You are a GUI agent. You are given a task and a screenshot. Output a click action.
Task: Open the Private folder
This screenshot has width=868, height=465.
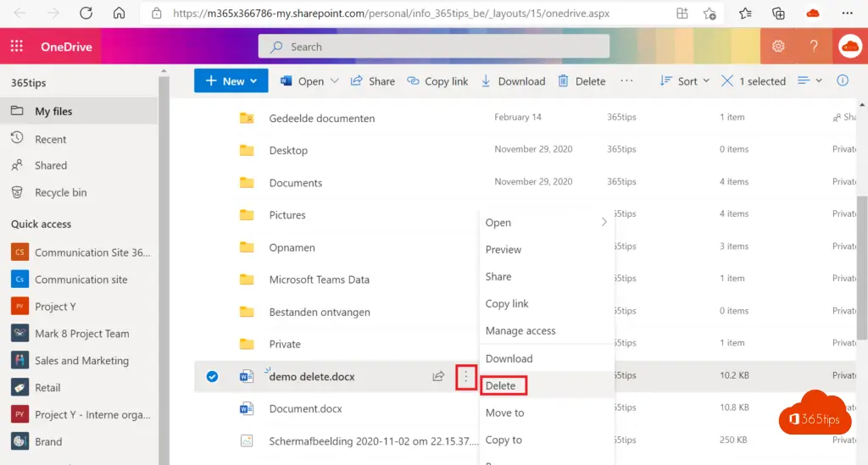click(285, 344)
